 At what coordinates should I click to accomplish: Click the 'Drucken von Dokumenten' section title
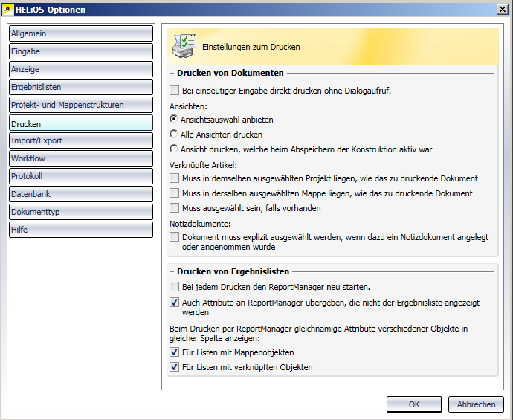coord(230,73)
